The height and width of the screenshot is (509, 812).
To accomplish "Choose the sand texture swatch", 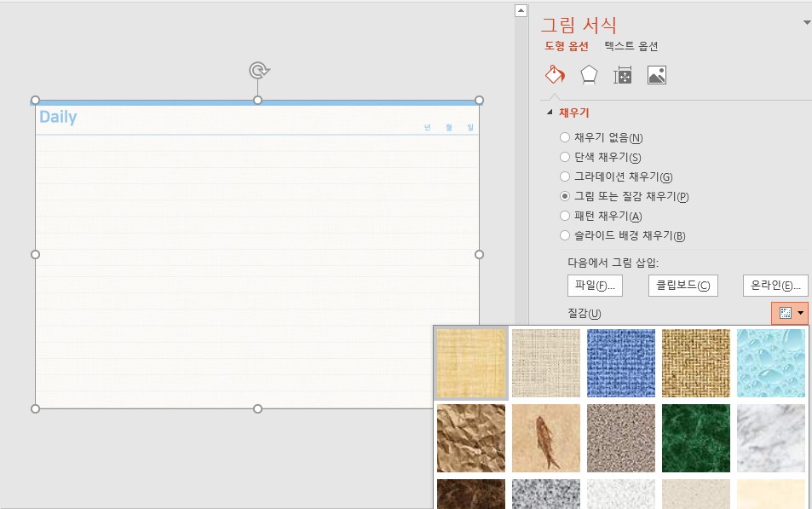I will tap(621, 438).
